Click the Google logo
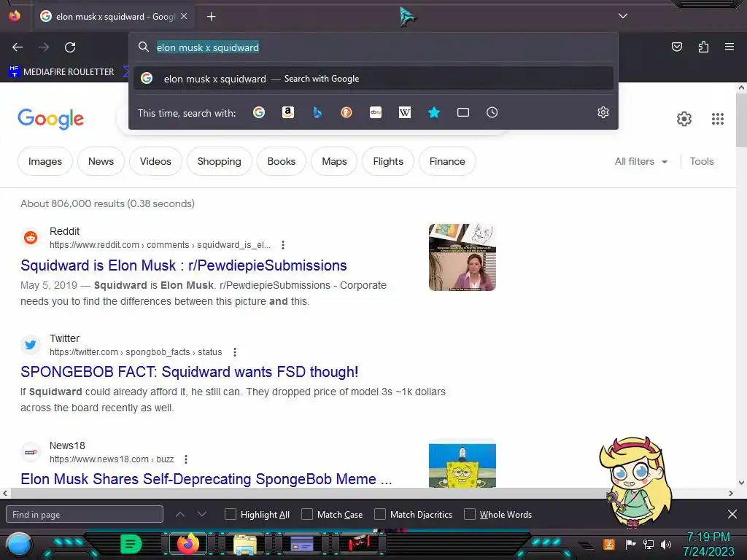 point(51,119)
